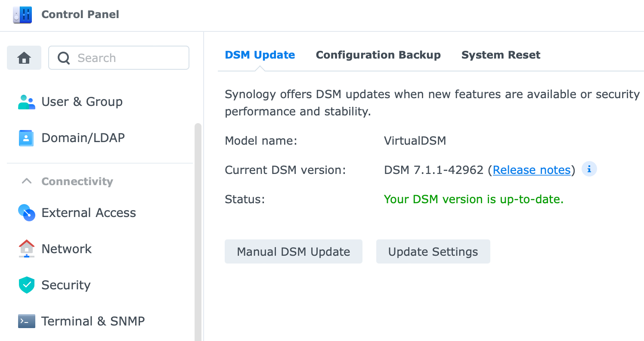Viewport: 644px width, 341px height.
Task: Focus the Search input field
Action: 119,58
